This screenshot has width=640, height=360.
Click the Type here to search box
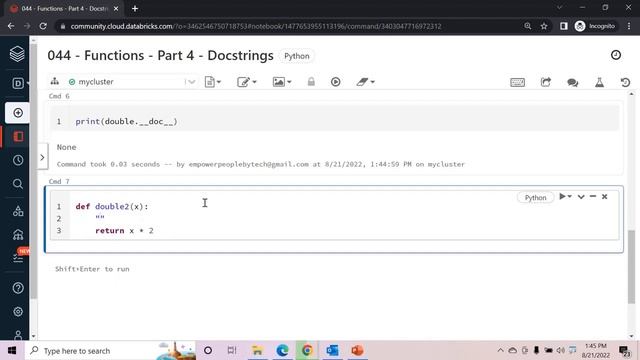[110, 351]
